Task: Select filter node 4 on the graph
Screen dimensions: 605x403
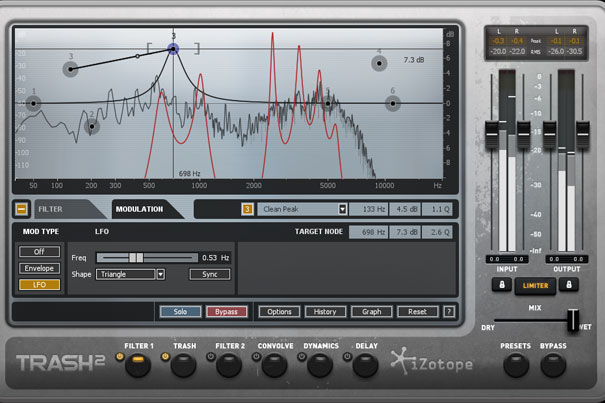Action: (379, 63)
